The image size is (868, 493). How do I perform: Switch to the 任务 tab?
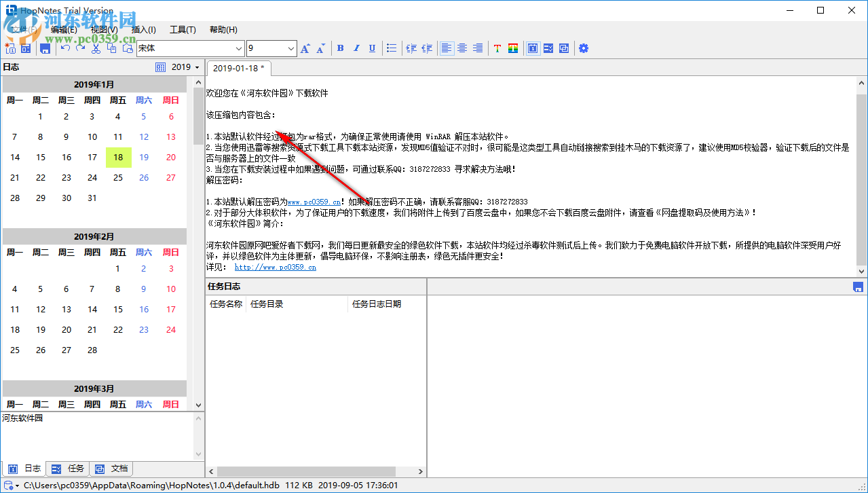point(67,468)
